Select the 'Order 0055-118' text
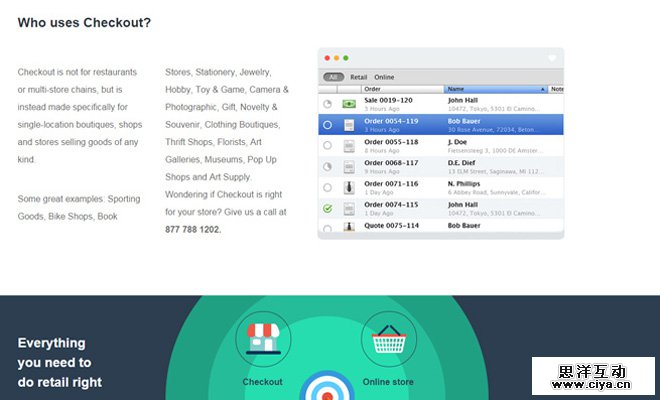 [391, 142]
